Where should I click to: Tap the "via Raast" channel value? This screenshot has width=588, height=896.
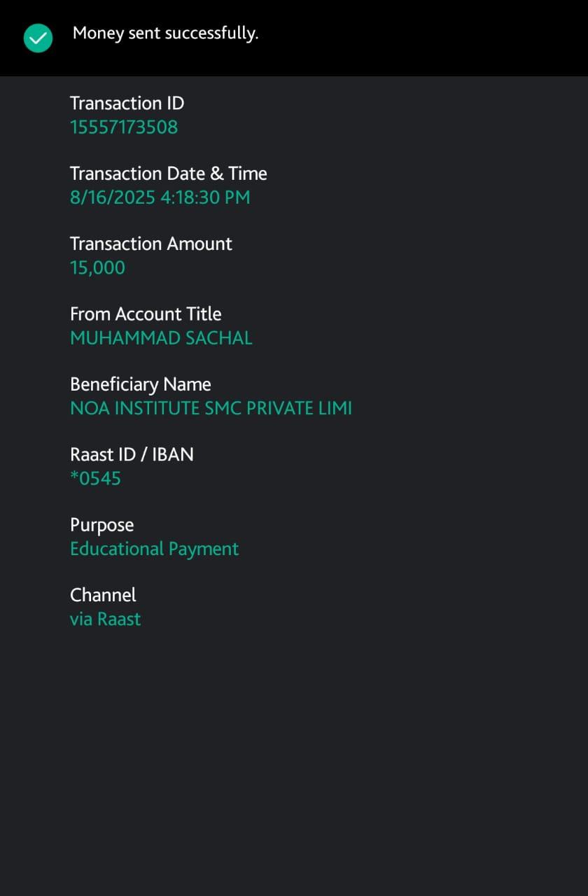[105, 619]
